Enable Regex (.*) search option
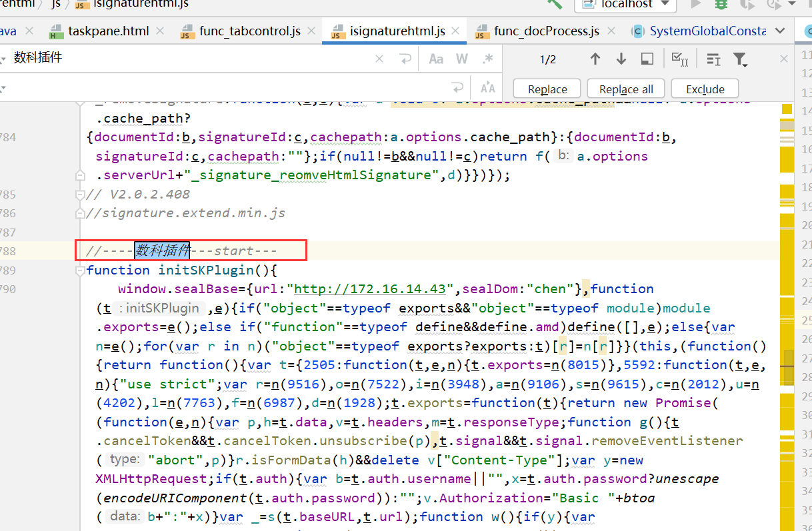812x531 pixels. pos(488,59)
